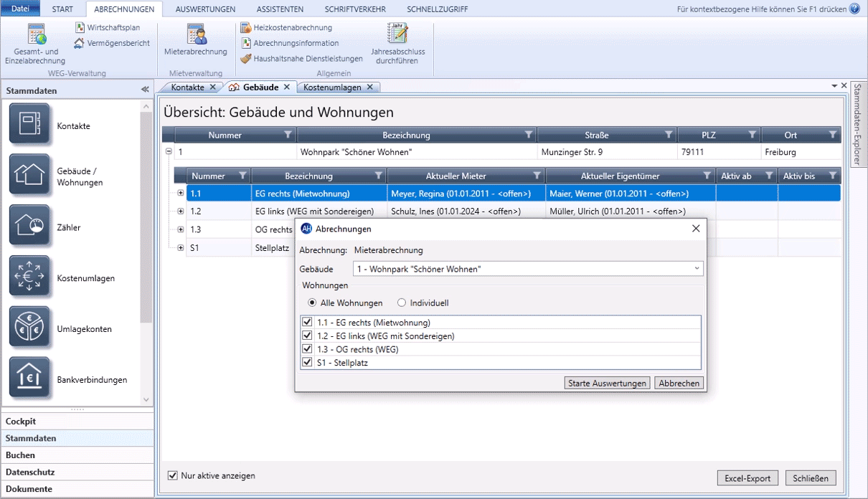
Task: Filter the Ort column
Action: (x=833, y=135)
